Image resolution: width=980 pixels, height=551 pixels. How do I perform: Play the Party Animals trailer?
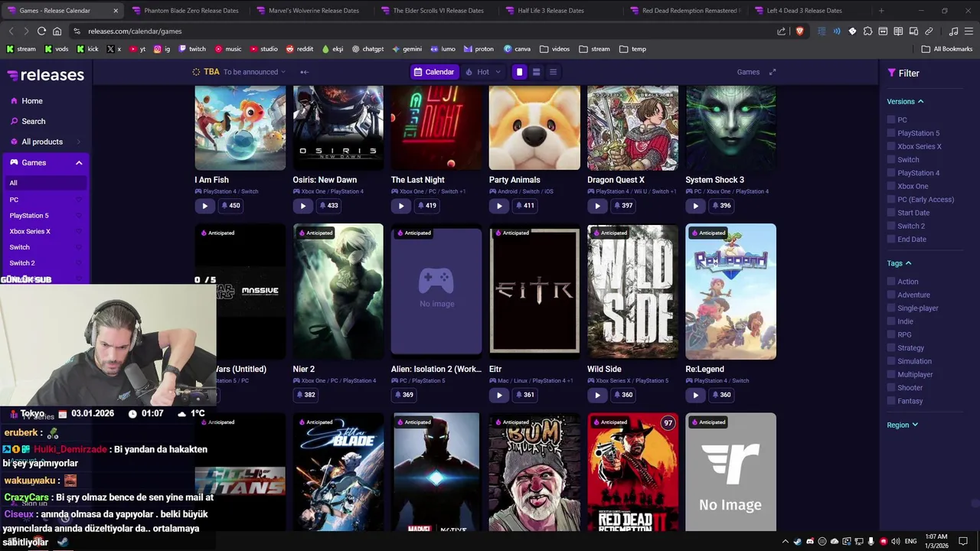tap(499, 206)
